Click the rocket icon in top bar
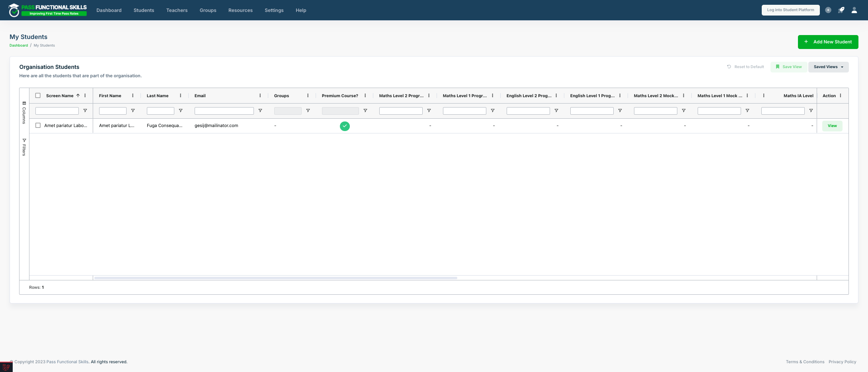The height and width of the screenshot is (372, 868). point(841,10)
